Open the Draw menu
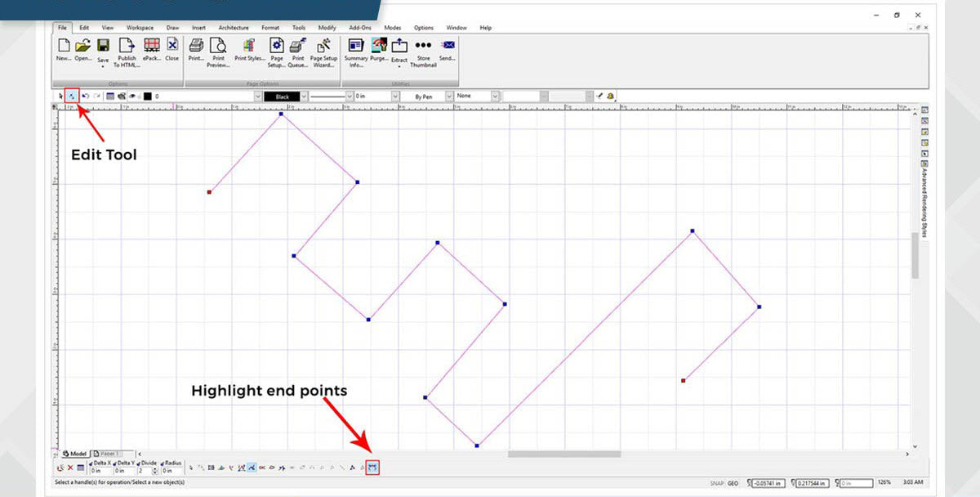 (172, 28)
